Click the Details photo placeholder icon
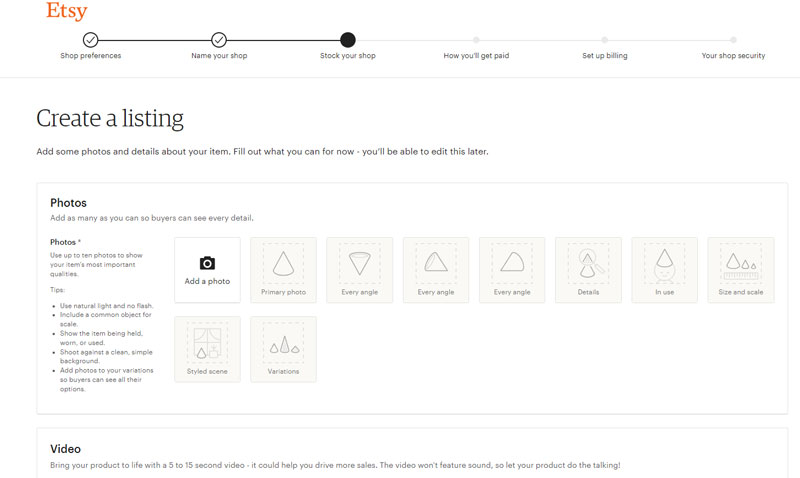This screenshot has height=478, width=800. 588,264
